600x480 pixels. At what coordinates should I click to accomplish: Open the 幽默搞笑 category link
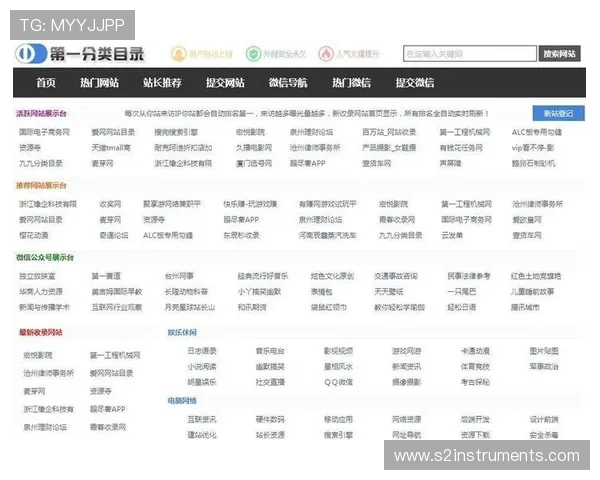pyautogui.click(x=270, y=367)
